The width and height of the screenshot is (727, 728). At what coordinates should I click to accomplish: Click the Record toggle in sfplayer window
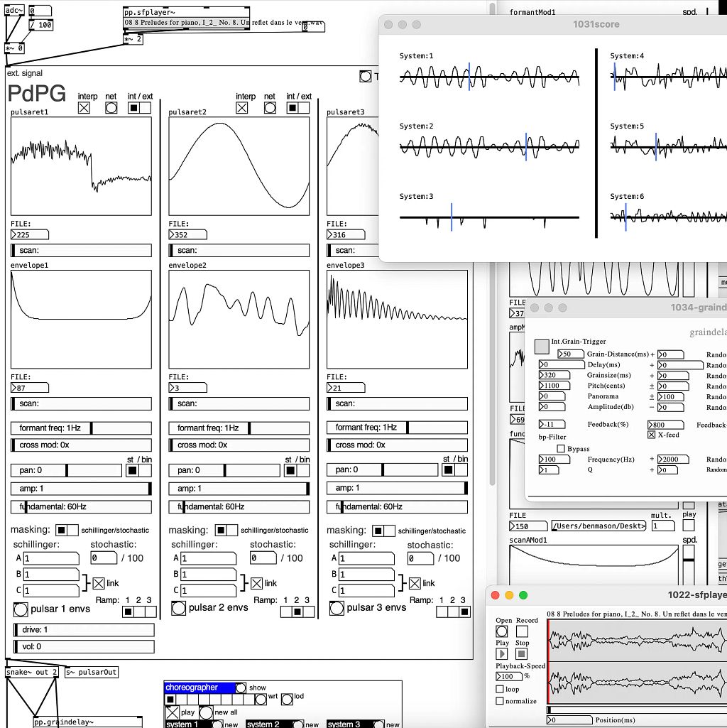tap(522, 631)
